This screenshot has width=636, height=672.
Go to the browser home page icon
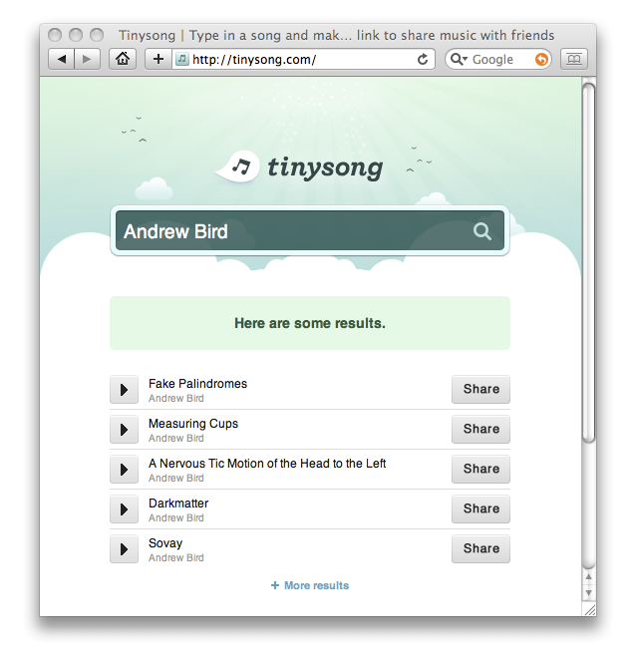point(122,59)
